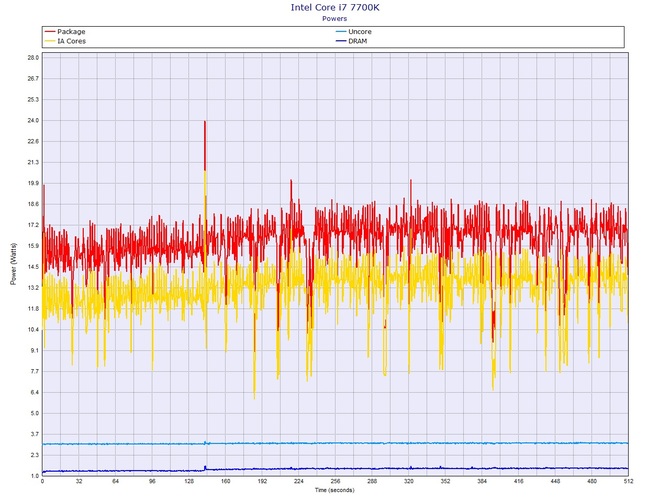Click the dark blue DRAM power line
670x502 pixels.
(335, 469)
